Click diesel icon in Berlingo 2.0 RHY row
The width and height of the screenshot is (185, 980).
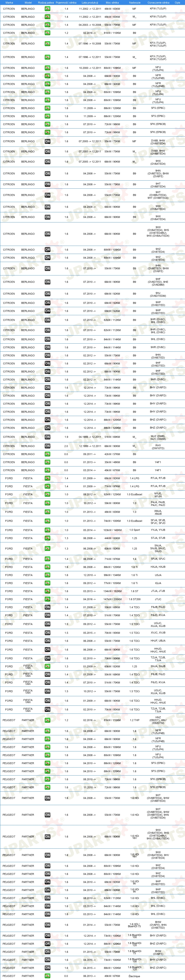click(48, 446)
